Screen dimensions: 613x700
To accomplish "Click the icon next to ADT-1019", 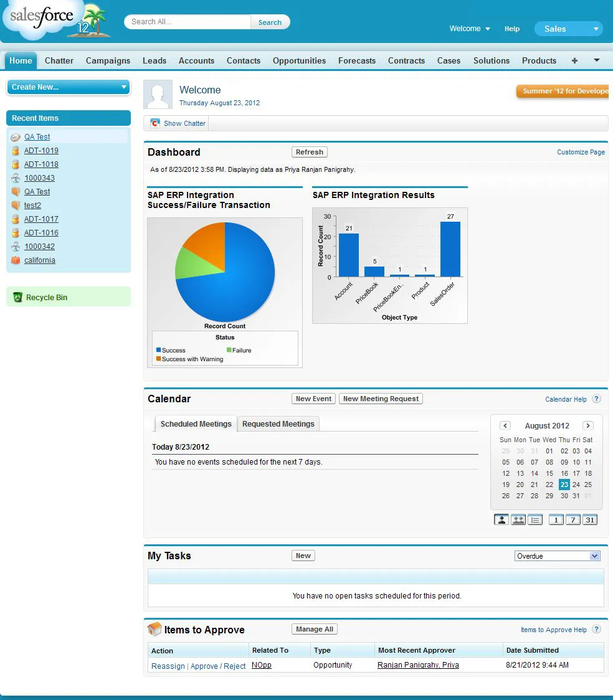I will pyautogui.click(x=16, y=151).
